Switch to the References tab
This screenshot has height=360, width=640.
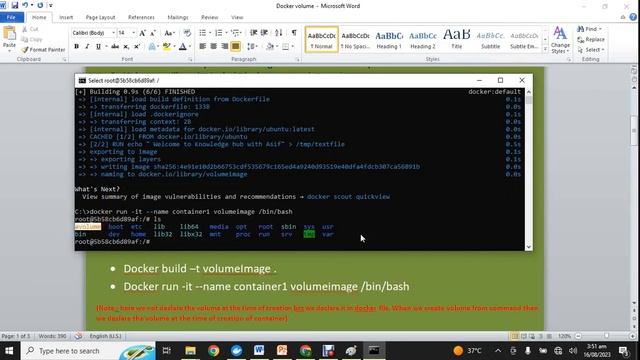tap(141, 17)
